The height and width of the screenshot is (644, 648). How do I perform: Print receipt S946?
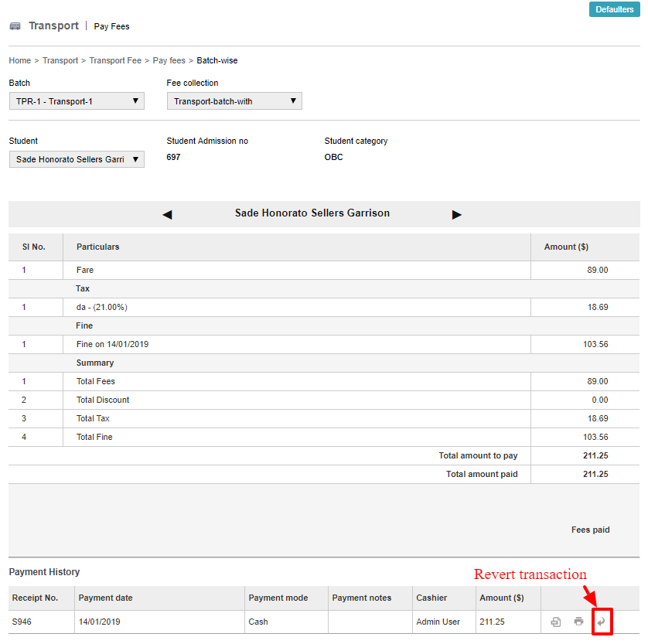tap(578, 622)
